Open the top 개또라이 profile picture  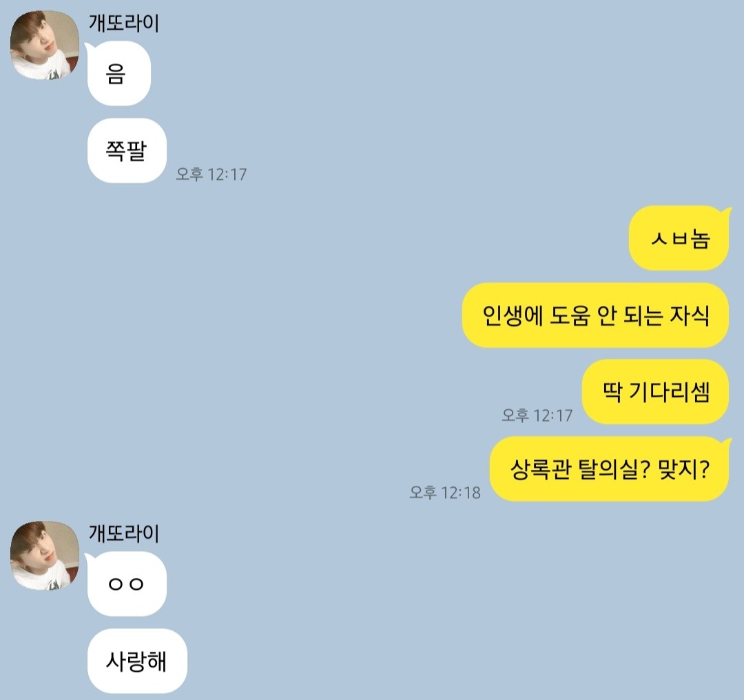(x=45, y=45)
